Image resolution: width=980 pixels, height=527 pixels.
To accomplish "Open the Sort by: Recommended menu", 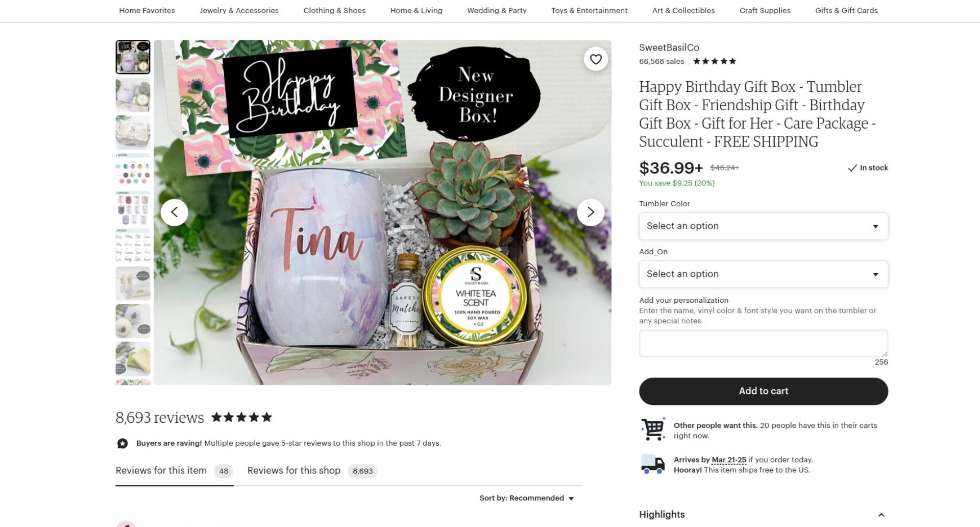I will point(527,498).
